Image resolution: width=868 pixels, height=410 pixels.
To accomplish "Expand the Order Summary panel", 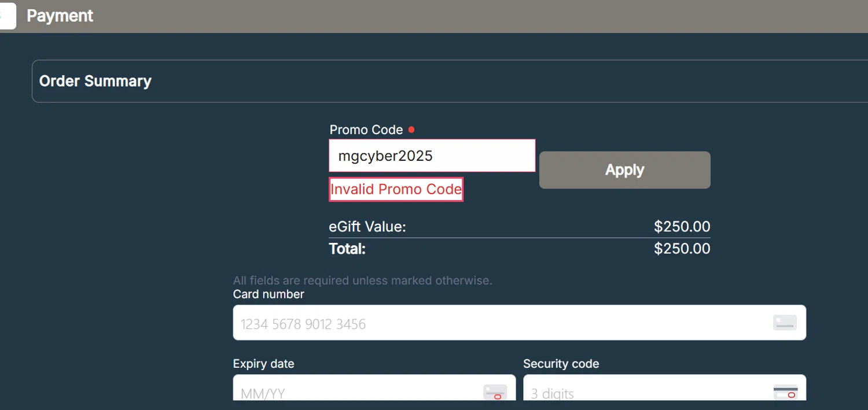I will [450, 81].
